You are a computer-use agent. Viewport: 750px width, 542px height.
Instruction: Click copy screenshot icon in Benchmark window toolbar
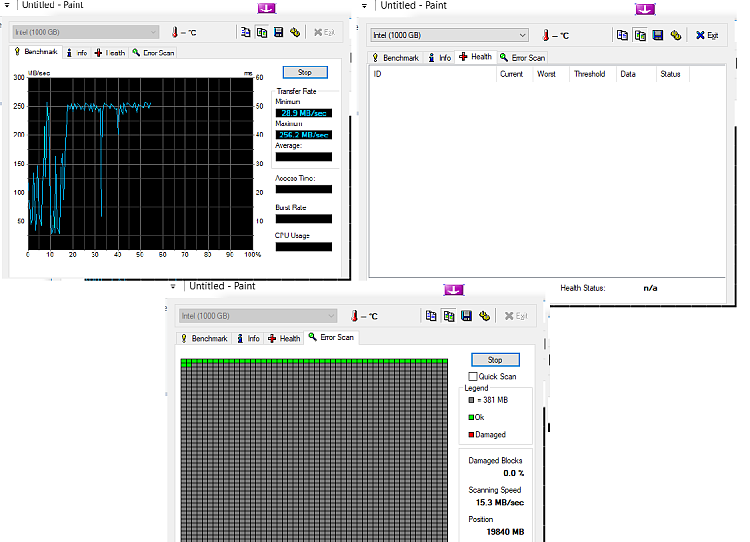262,32
